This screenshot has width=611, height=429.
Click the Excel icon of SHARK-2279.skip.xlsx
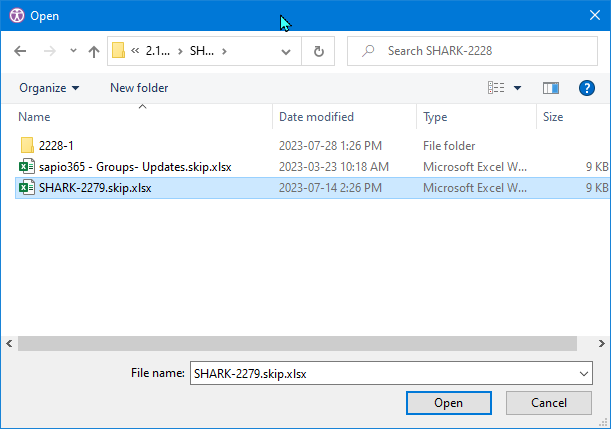pos(27,187)
